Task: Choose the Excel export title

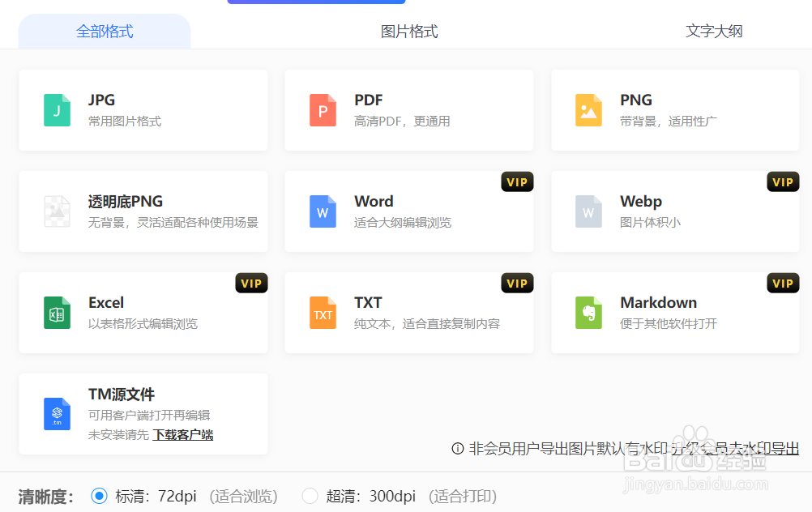Action: tap(106, 302)
